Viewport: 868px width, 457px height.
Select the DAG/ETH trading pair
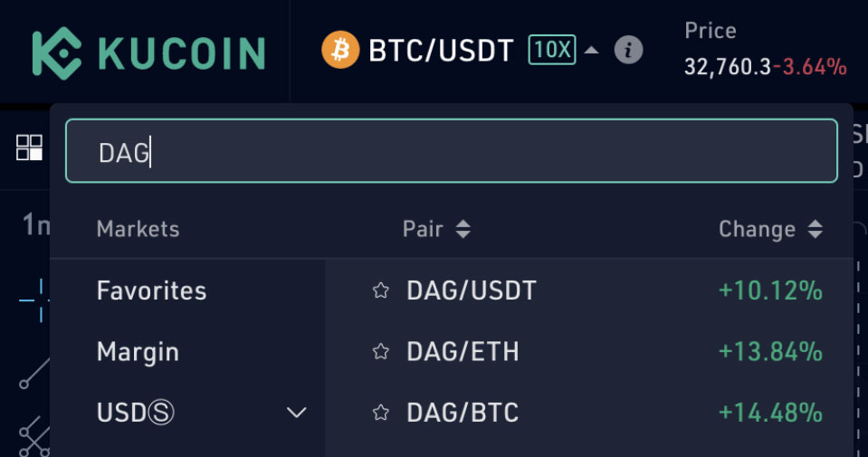(x=463, y=351)
